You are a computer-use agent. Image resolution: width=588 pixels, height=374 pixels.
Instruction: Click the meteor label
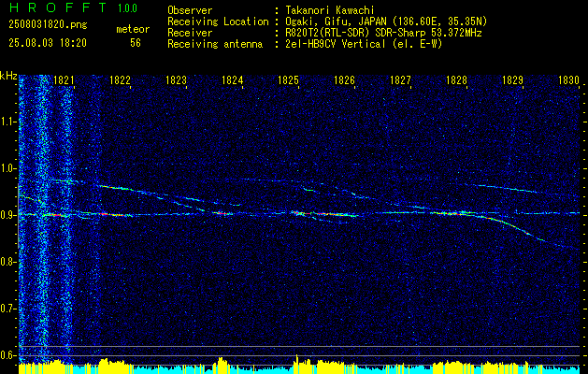[x=133, y=29]
